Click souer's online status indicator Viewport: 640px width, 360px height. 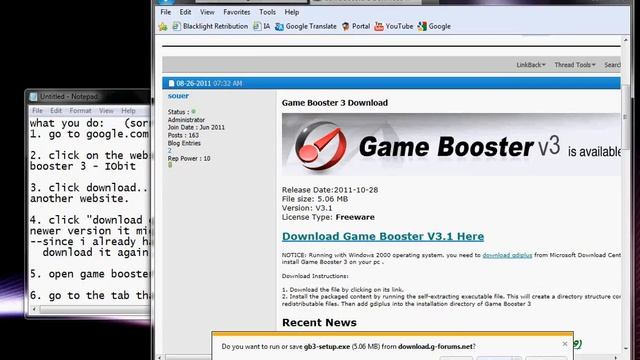(194, 111)
